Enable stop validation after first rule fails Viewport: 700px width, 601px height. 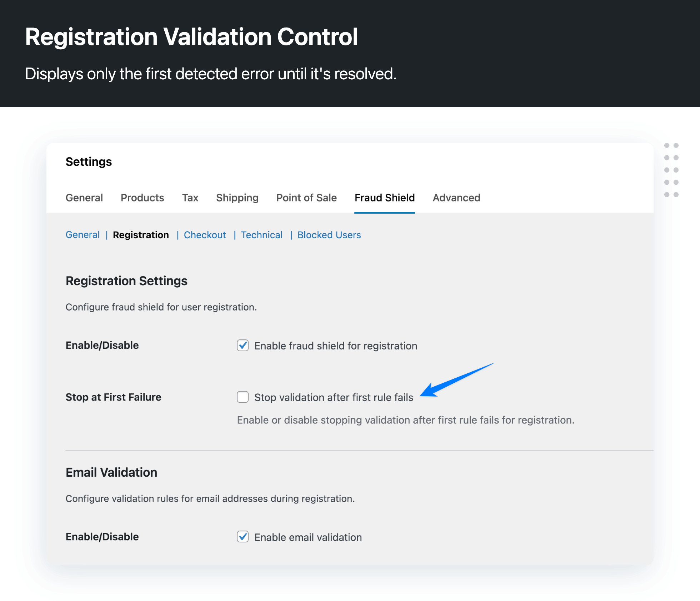point(242,397)
